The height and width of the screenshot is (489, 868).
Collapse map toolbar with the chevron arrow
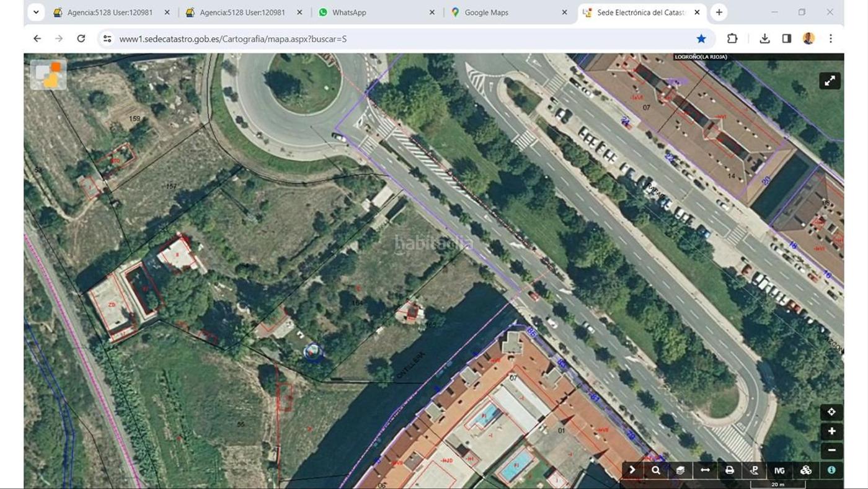pos(632,470)
